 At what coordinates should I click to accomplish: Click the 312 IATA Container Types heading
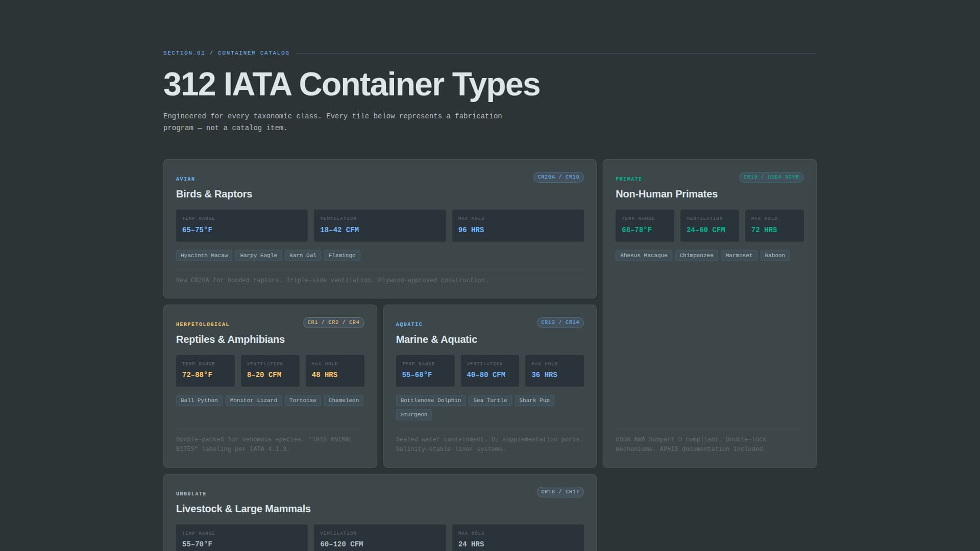(x=351, y=84)
